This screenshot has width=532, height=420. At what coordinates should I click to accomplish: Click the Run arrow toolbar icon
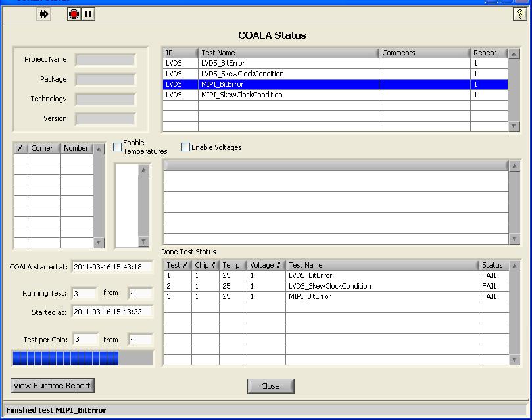[x=43, y=14]
